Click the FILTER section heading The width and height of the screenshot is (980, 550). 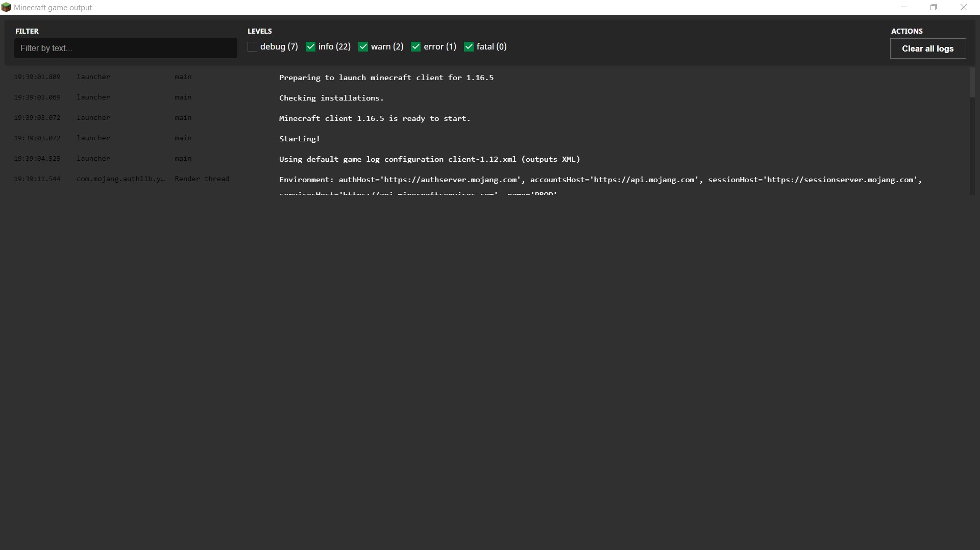[27, 31]
